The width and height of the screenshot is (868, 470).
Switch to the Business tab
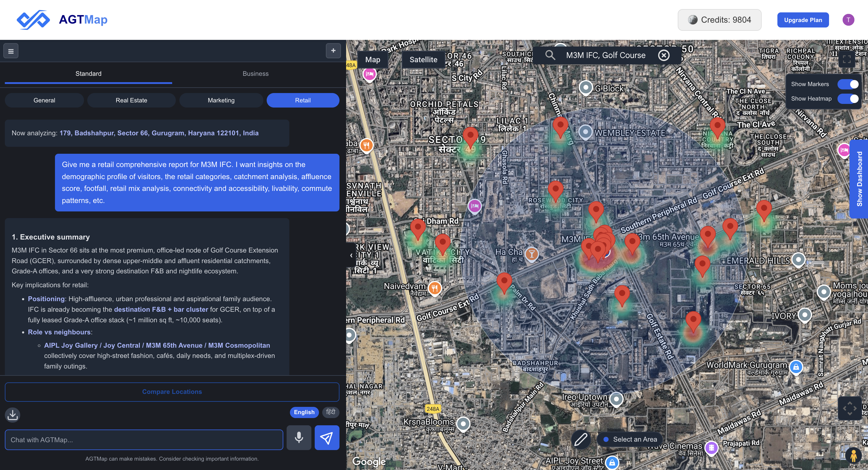click(x=256, y=74)
